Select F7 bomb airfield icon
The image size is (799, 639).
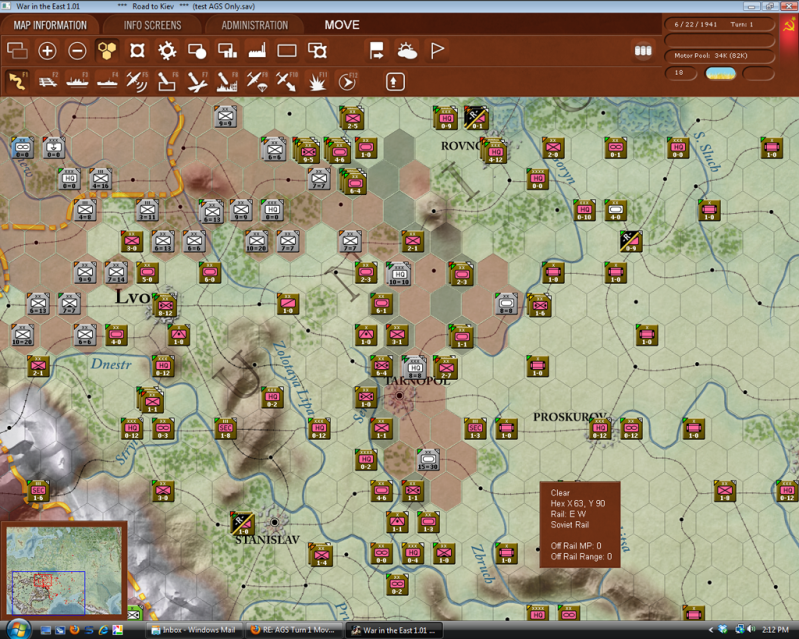coord(197,82)
